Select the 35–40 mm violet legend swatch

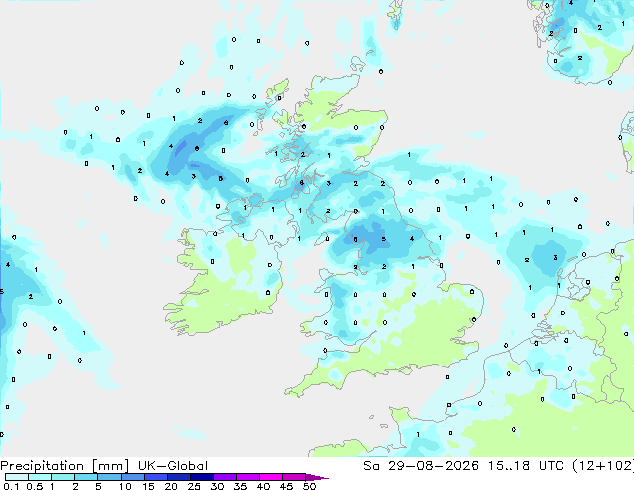tap(247, 477)
